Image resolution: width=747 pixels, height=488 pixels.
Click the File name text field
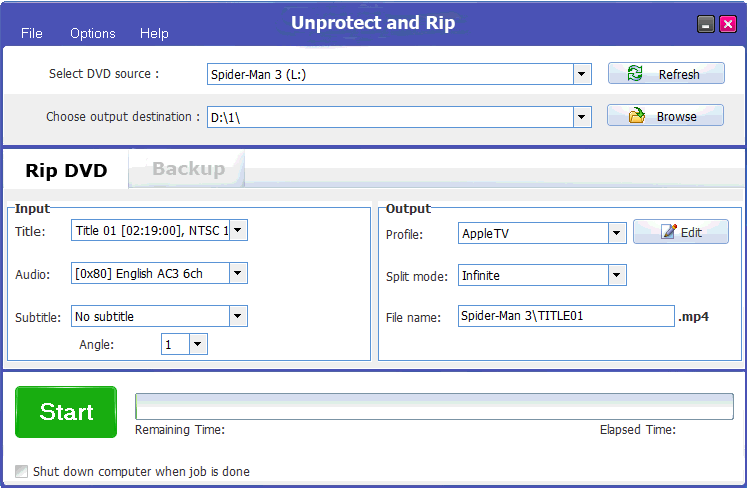(x=566, y=316)
